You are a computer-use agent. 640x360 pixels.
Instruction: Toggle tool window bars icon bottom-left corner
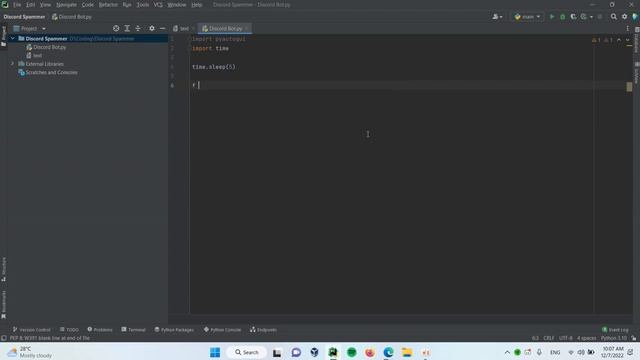(x=4, y=338)
